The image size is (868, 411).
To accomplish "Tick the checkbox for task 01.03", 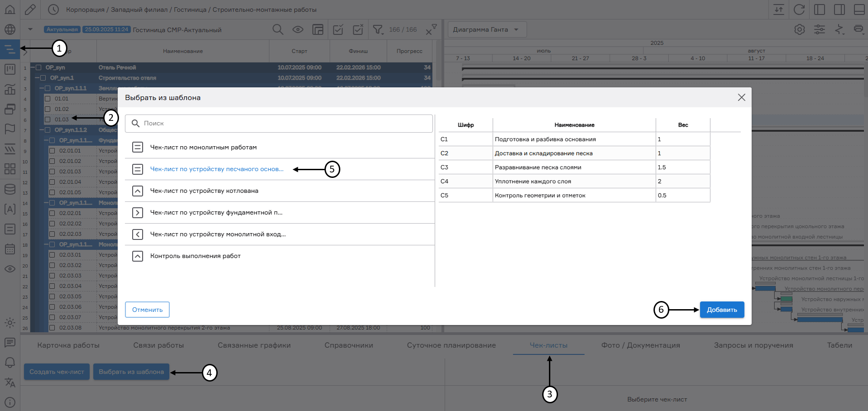I will pos(48,119).
